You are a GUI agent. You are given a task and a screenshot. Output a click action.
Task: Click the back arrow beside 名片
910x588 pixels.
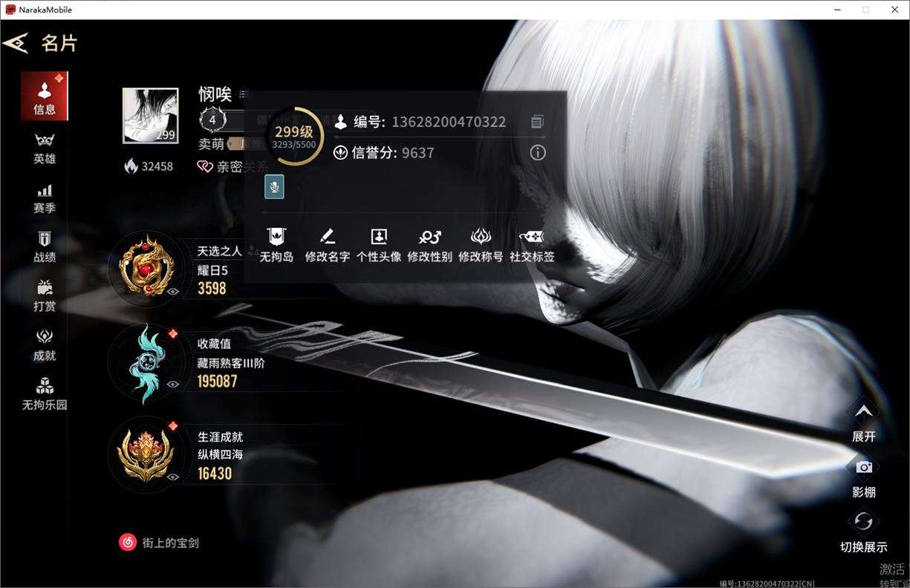click(15, 42)
